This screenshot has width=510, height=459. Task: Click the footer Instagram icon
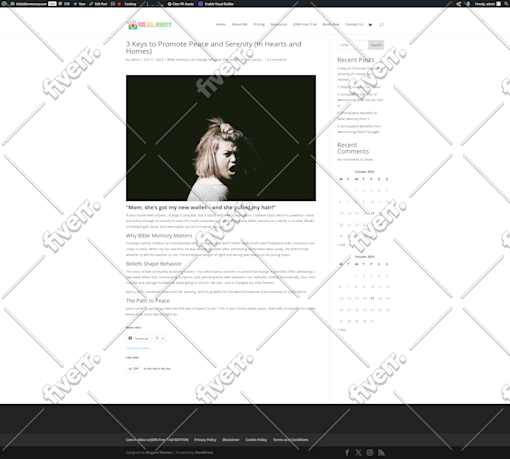tap(370, 452)
